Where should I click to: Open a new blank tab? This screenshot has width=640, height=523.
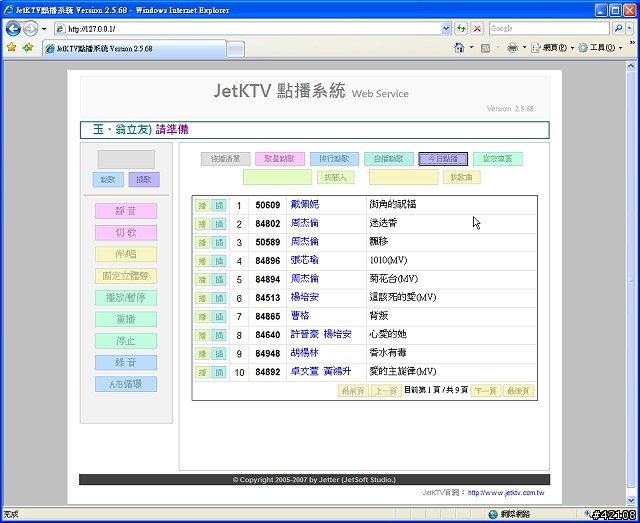(236, 49)
